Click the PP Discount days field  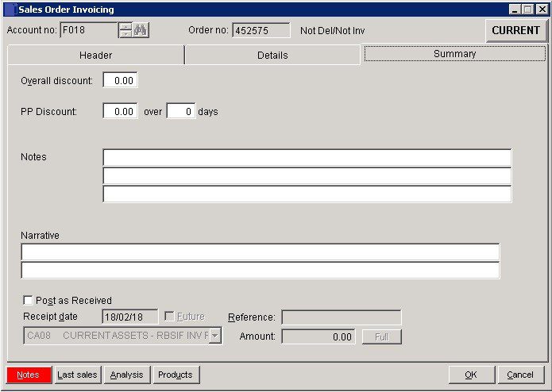181,111
